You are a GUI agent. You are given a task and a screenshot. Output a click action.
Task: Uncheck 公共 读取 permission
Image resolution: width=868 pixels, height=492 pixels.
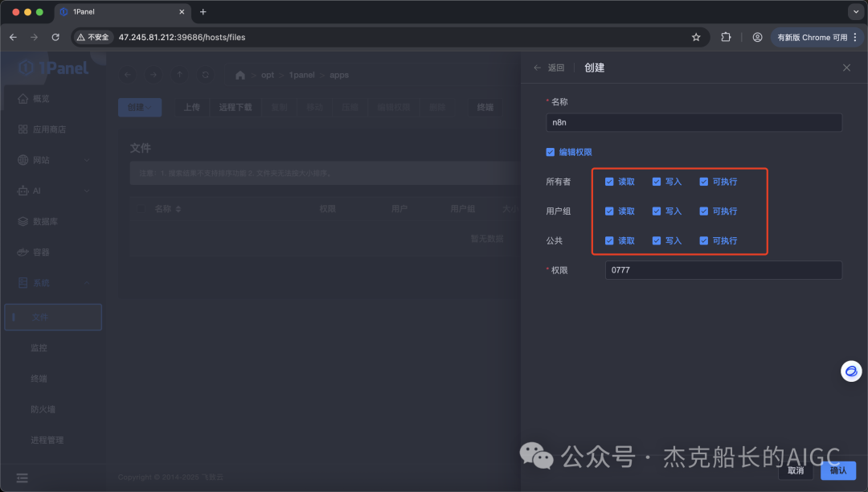point(609,240)
